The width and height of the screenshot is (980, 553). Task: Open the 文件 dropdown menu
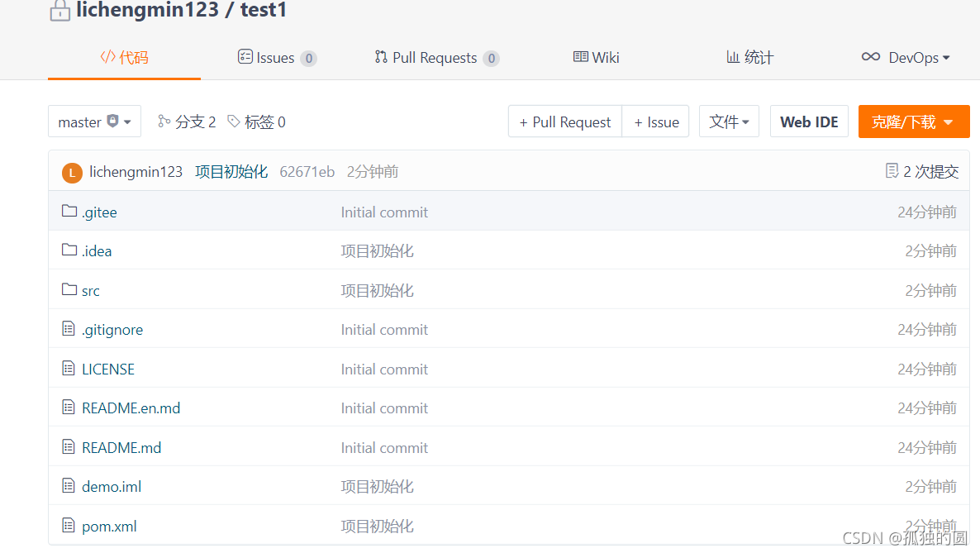point(729,122)
